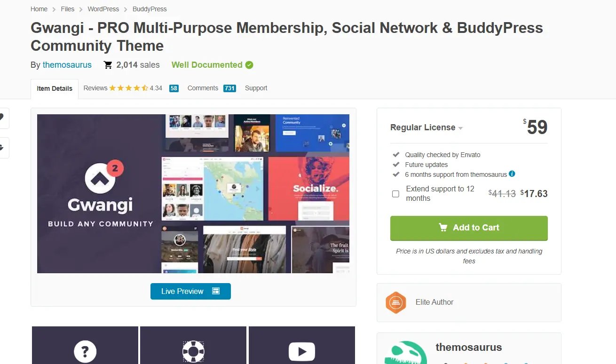Click the shopping cart icon beside sales count
616x364 pixels.
(x=107, y=64)
